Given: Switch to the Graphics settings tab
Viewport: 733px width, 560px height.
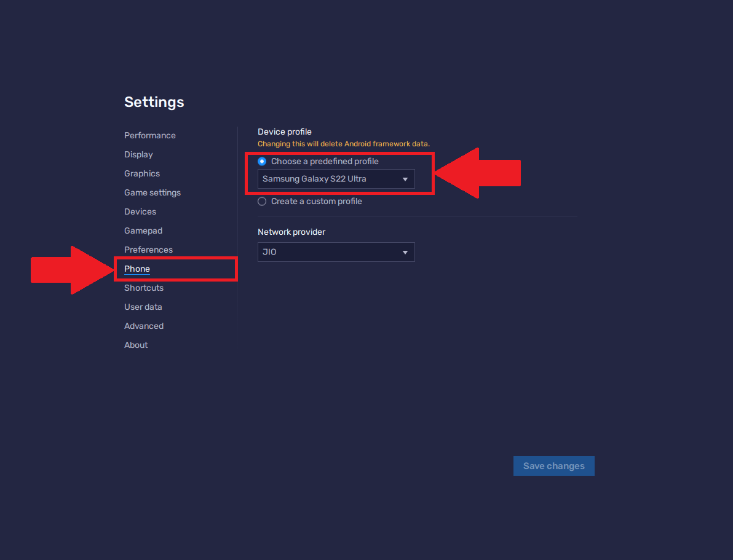Looking at the screenshot, I should pyautogui.click(x=142, y=173).
